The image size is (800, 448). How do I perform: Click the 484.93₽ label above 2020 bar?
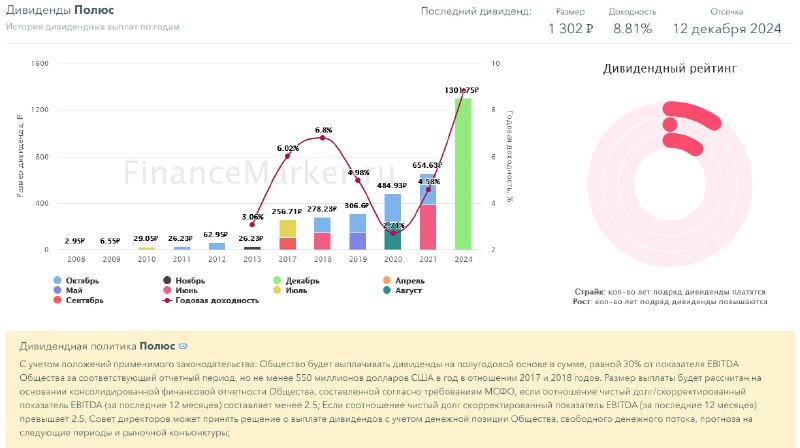pos(392,186)
